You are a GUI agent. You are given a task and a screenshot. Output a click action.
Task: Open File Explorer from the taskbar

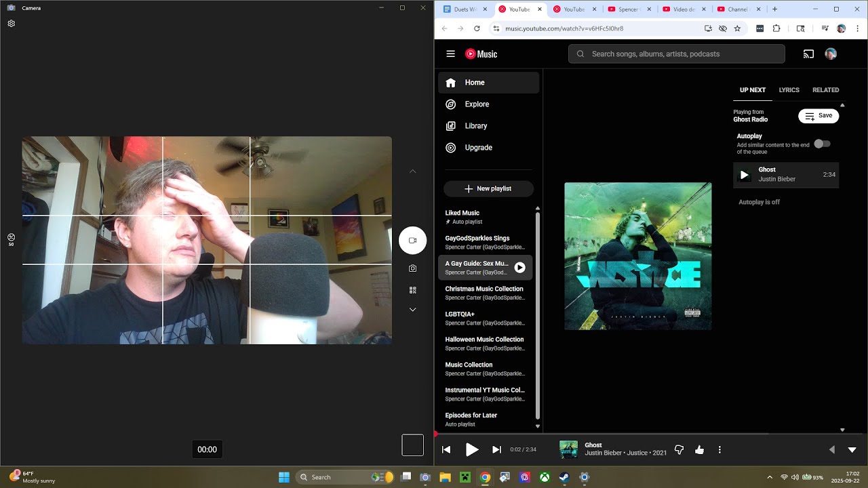446,477
